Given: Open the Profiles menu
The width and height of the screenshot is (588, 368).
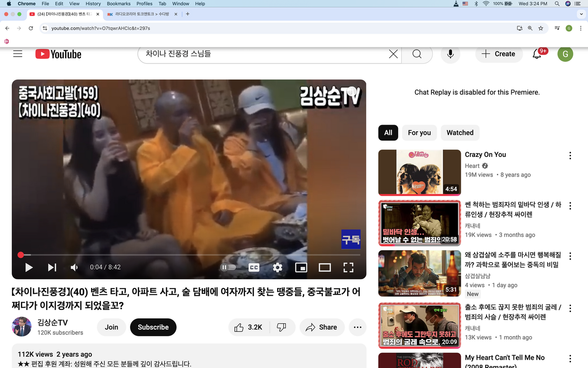Looking at the screenshot, I should tap(144, 4).
